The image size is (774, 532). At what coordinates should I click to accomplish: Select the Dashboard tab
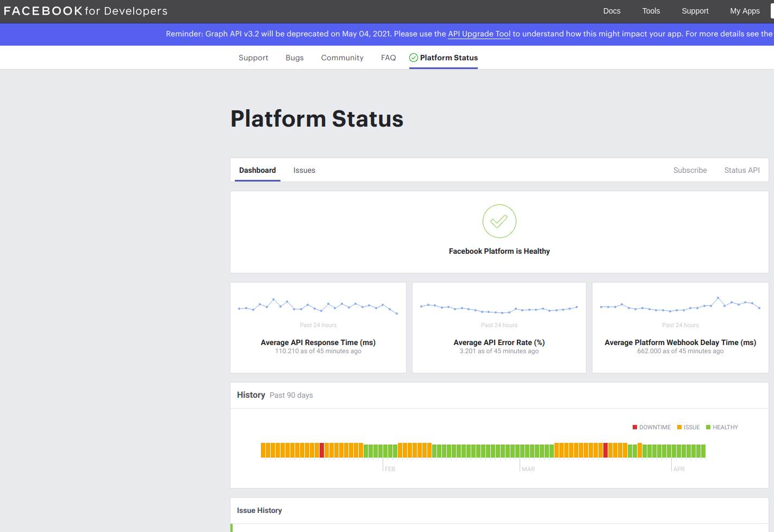(x=257, y=170)
